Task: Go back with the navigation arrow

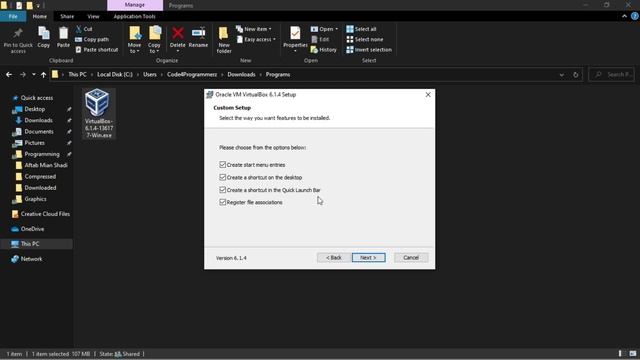Action: point(9,75)
